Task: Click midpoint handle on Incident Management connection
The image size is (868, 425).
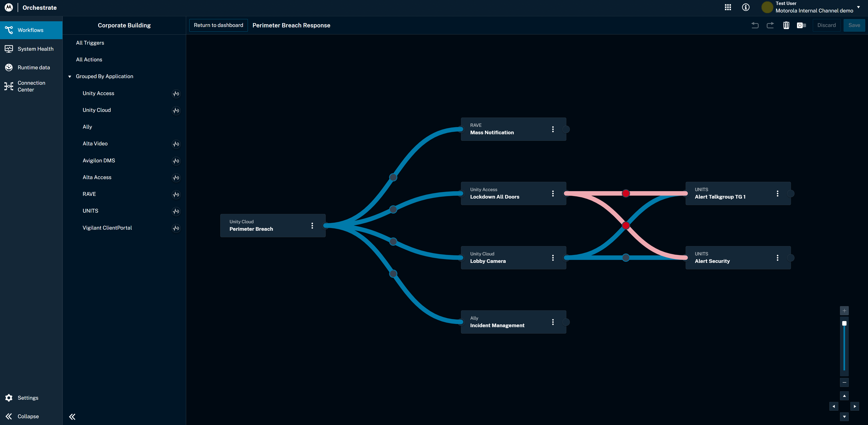Action: [393, 274]
